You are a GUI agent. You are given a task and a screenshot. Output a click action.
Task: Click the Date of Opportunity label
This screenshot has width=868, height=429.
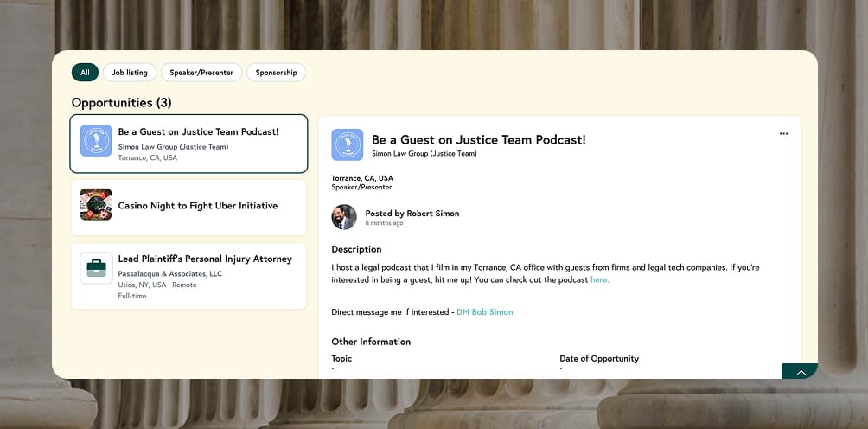pos(599,359)
